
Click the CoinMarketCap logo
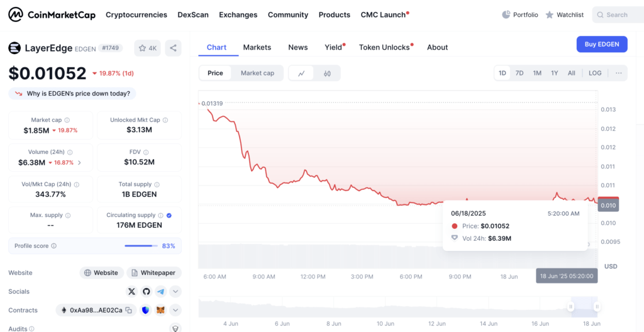click(52, 15)
